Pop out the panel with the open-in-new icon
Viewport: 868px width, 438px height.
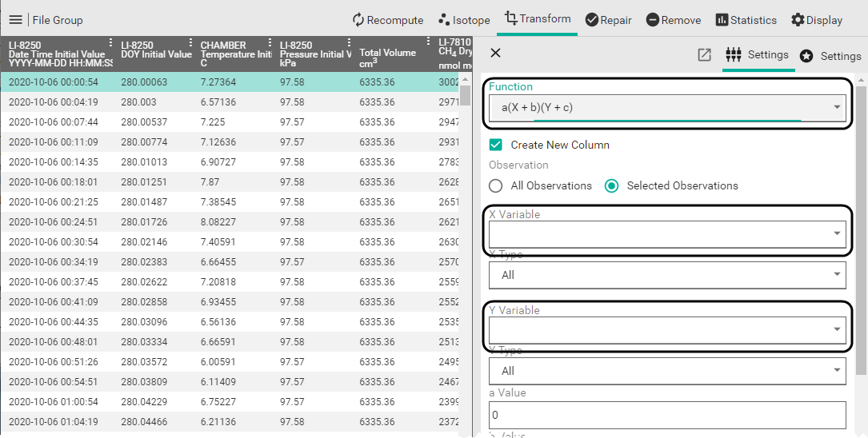[704, 54]
